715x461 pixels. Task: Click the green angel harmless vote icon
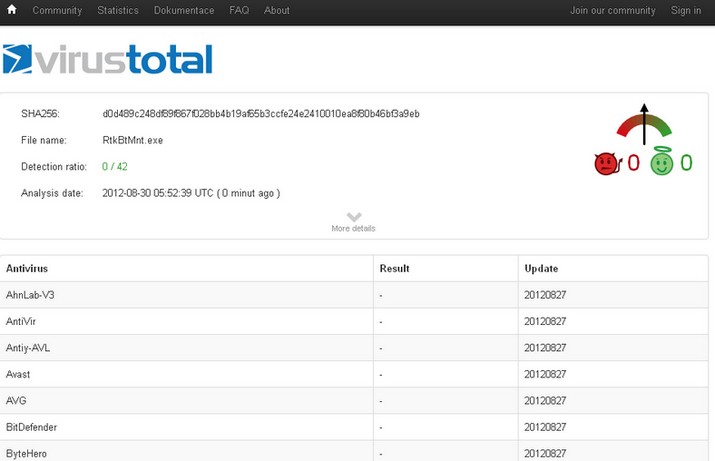coord(662,161)
